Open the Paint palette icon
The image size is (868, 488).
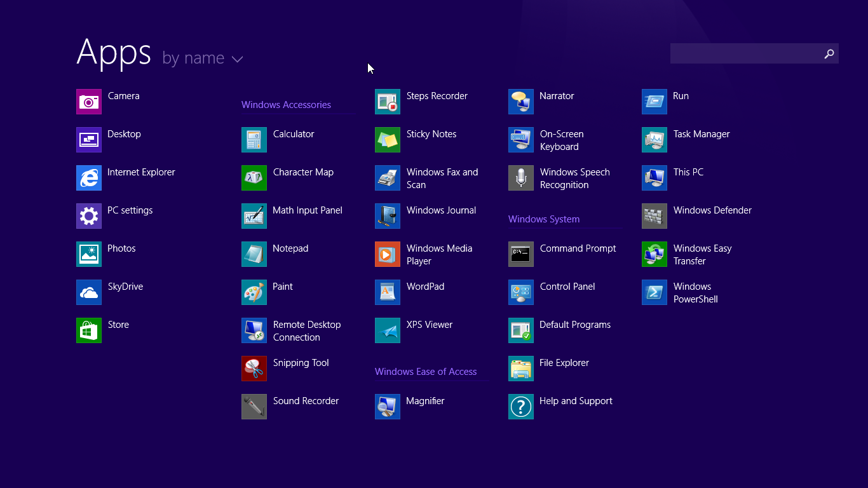[x=254, y=292]
